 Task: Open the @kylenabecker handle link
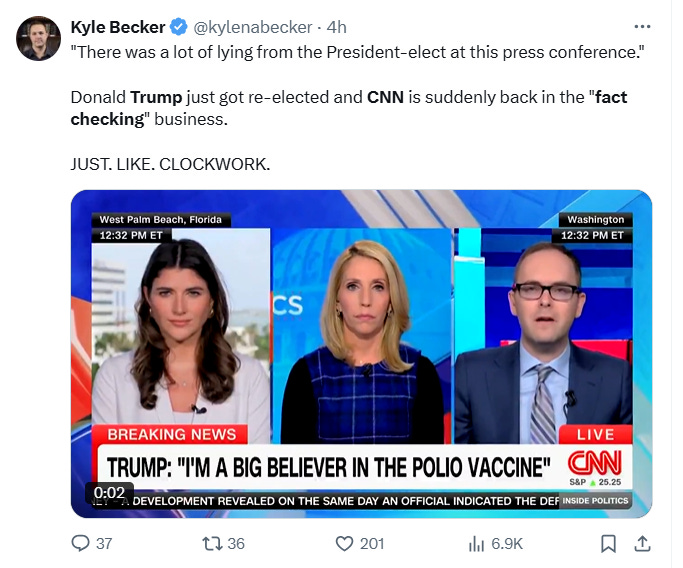pos(253,27)
